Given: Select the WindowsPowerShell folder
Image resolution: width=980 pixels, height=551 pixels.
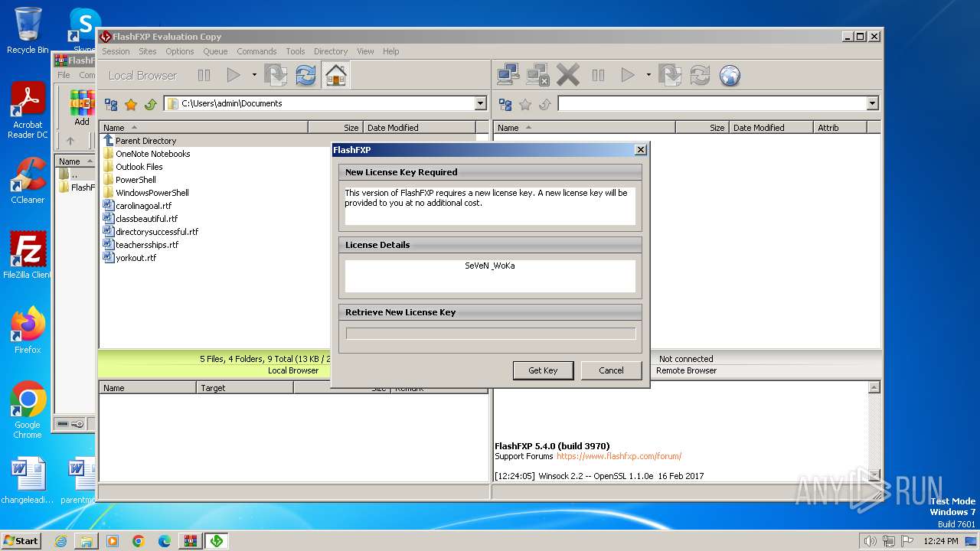Looking at the screenshot, I should 152,193.
